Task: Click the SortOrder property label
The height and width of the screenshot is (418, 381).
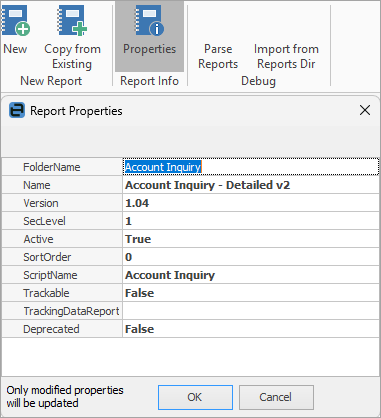Action: [47, 257]
